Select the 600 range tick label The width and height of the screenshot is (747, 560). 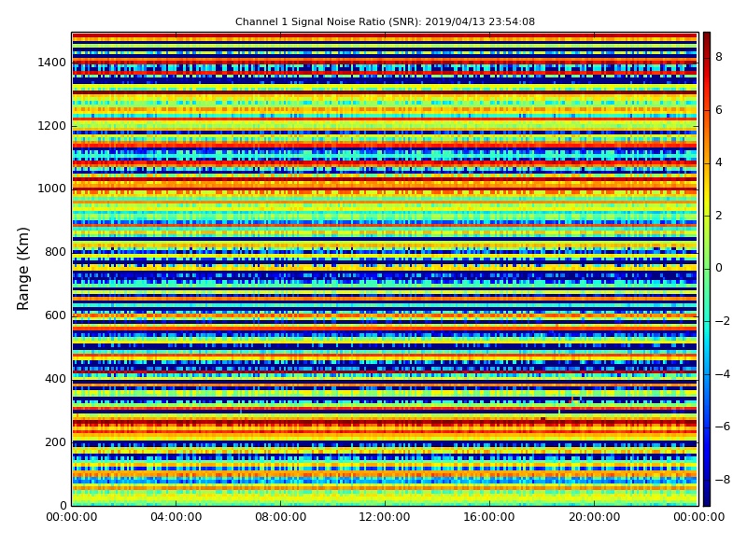(55, 315)
